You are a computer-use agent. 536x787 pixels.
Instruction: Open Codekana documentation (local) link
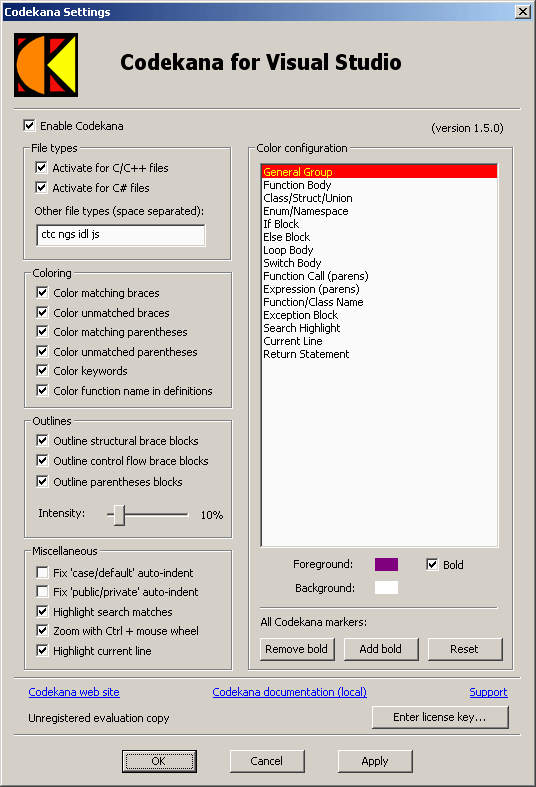(290, 692)
